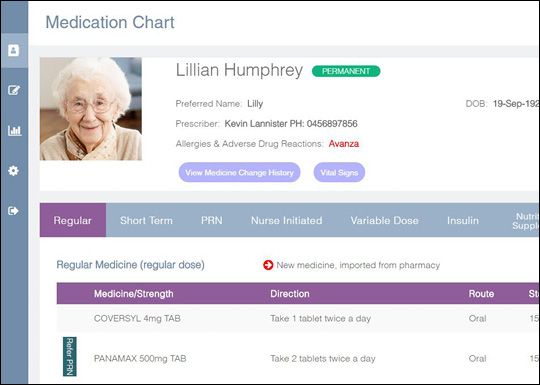This screenshot has height=385, width=540.
Task: Click the logout arrow icon
Action: click(13, 210)
